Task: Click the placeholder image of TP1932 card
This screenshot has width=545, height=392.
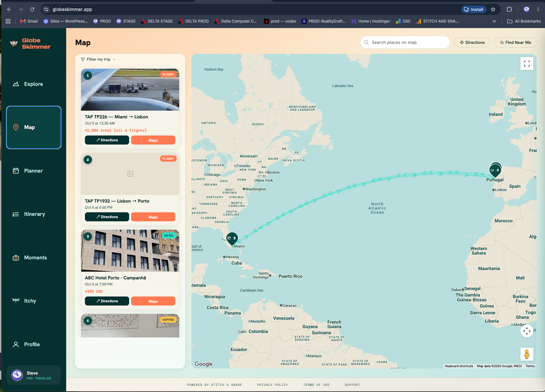Action: coord(130,174)
